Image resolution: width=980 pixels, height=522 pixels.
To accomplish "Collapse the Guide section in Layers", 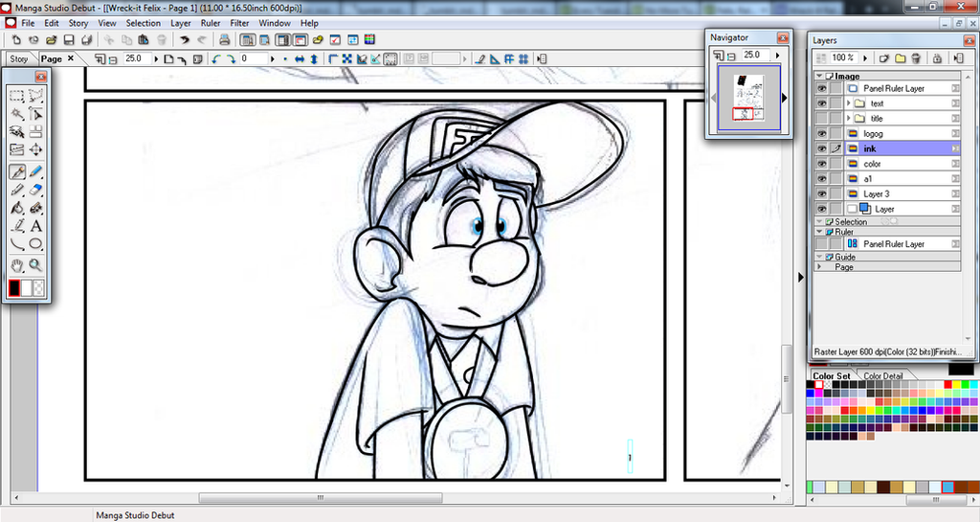I will point(819,257).
